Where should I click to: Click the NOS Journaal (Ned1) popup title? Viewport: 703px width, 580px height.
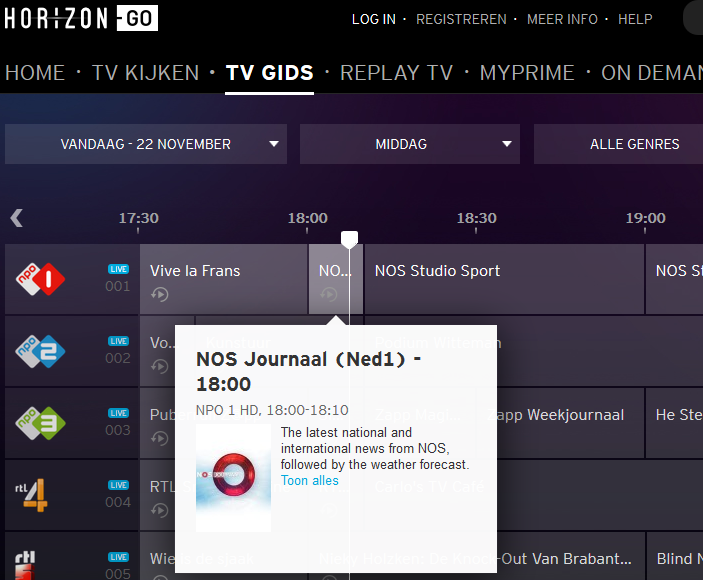(308, 372)
